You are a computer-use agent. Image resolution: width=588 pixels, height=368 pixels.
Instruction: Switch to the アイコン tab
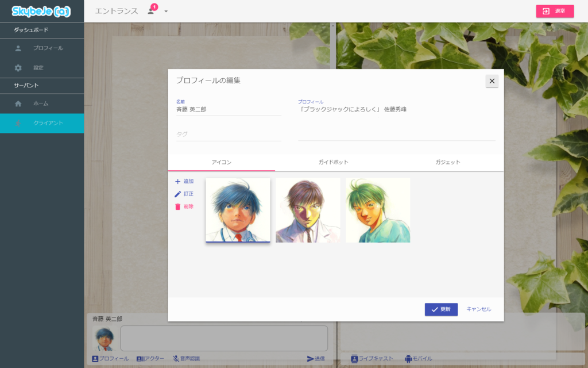(221, 162)
